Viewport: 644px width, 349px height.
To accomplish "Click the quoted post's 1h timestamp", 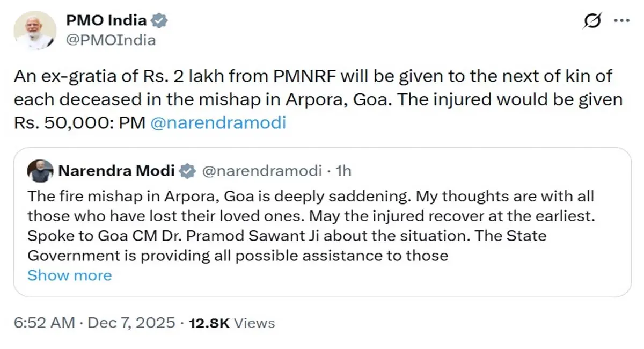I will [x=342, y=171].
